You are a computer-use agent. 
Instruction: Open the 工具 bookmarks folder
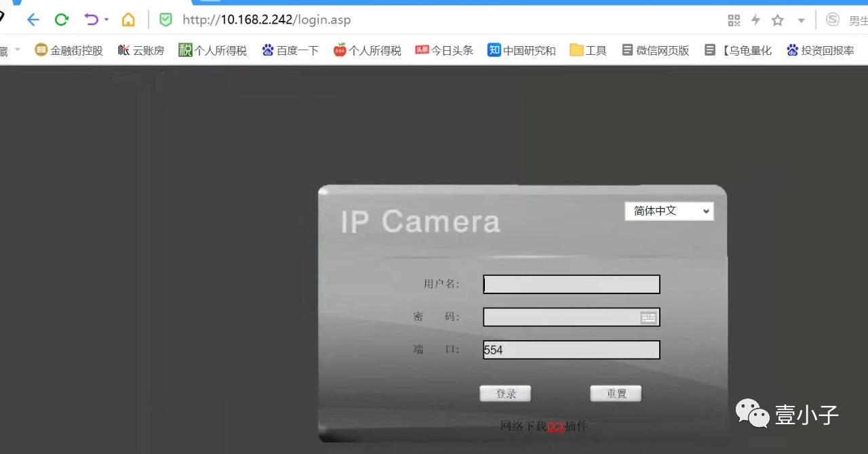pyautogui.click(x=587, y=49)
